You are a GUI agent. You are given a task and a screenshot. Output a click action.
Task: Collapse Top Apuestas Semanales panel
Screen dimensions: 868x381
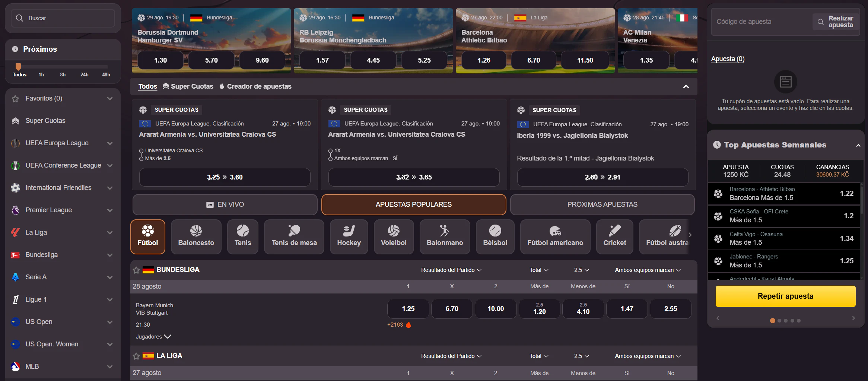pyautogui.click(x=858, y=145)
